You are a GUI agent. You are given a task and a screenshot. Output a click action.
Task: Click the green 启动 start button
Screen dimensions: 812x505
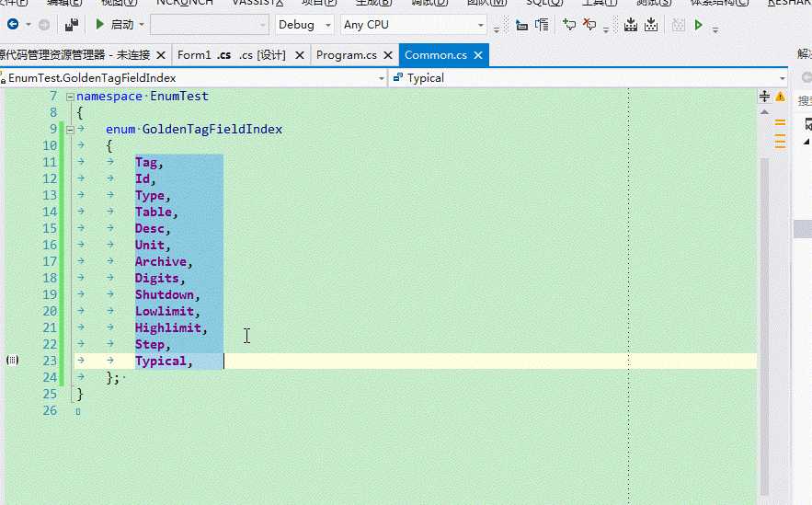(114, 24)
